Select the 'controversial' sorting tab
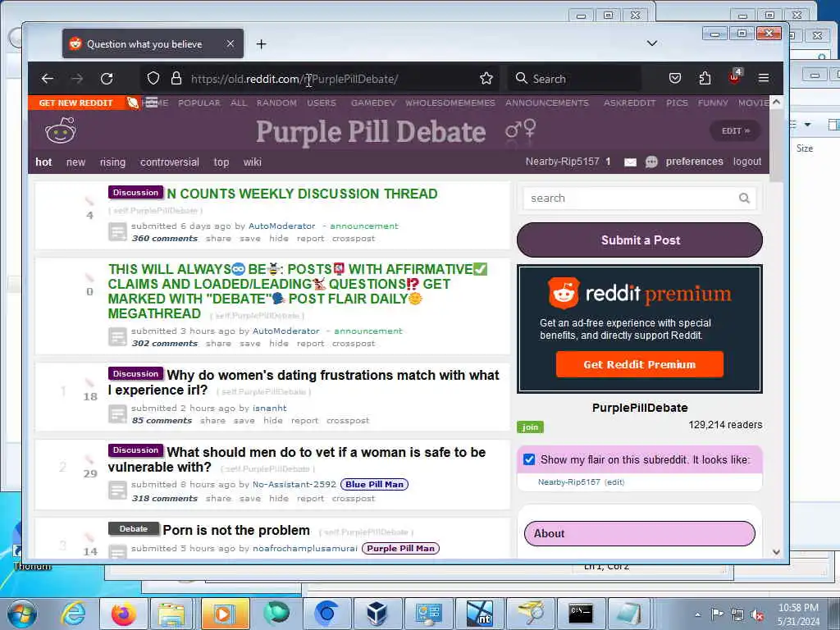Screen dimensions: 840x630 coord(169,162)
